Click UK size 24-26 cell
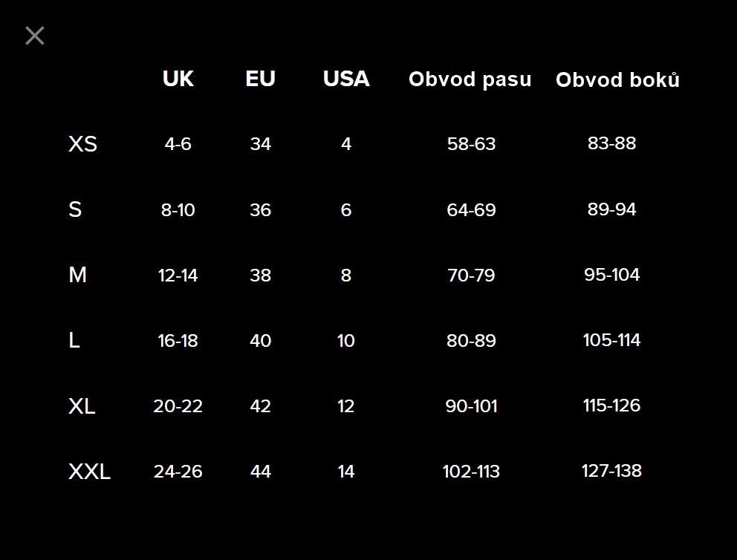The image size is (737, 560). point(178,471)
